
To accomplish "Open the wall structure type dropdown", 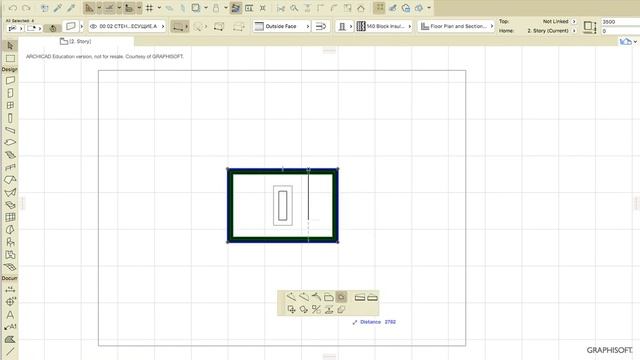I will click(x=345, y=26).
